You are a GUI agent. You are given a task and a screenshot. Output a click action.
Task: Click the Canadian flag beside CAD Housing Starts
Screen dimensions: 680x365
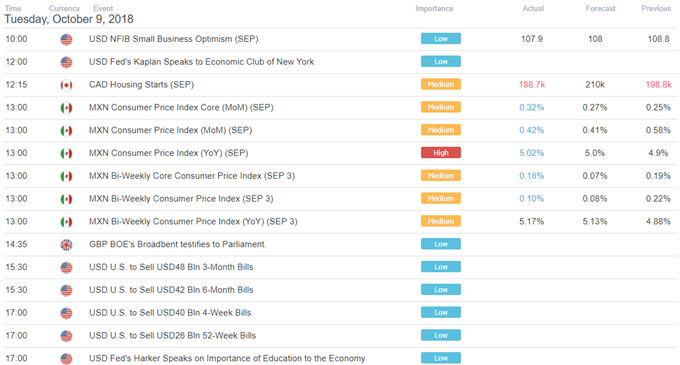66,85
